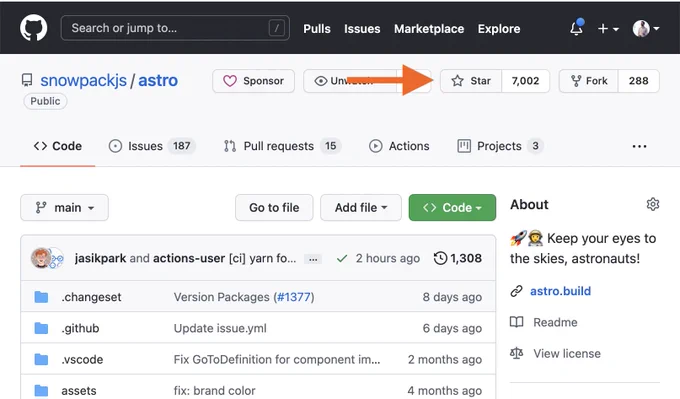Click the assets folder icon

click(x=41, y=391)
